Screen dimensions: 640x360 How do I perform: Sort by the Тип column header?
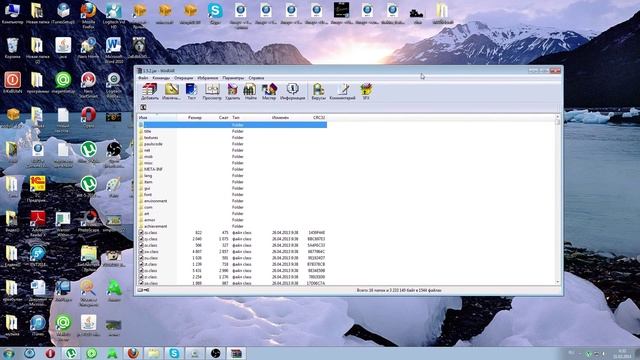(x=250, y=118)
